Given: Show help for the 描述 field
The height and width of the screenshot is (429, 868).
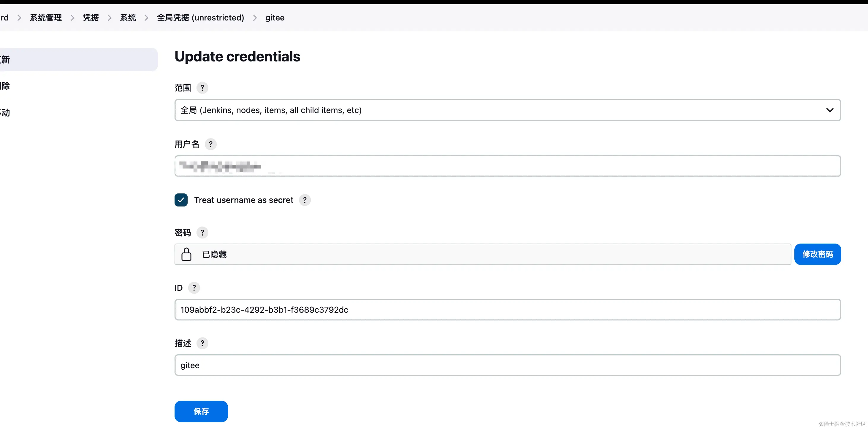Looking at the screenshot, I should pyautogui.click(x=202, y=343).
